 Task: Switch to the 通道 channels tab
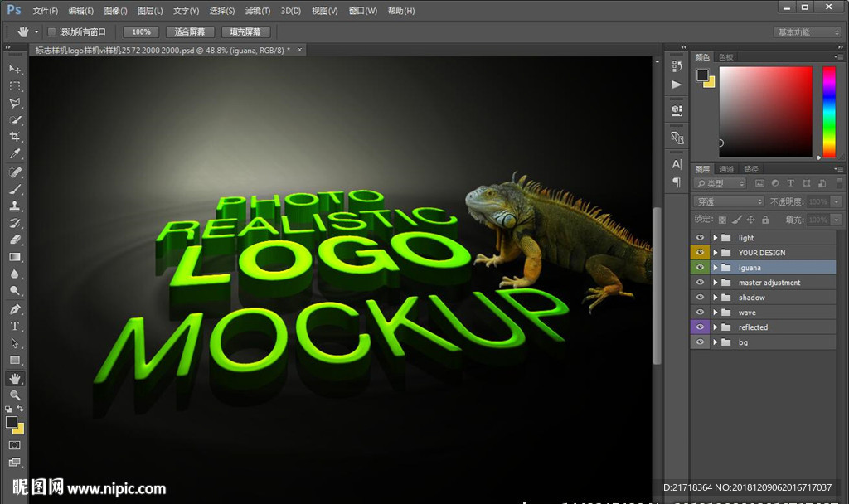(726, 169)
